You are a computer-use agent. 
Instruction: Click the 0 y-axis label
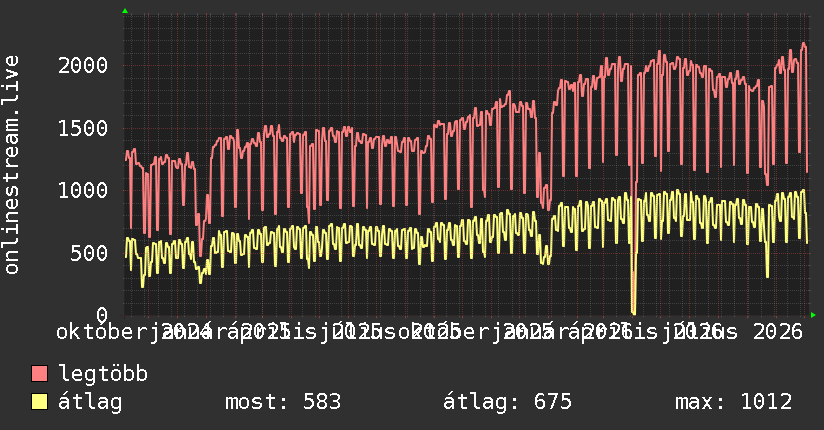click(x=102, y=315)
